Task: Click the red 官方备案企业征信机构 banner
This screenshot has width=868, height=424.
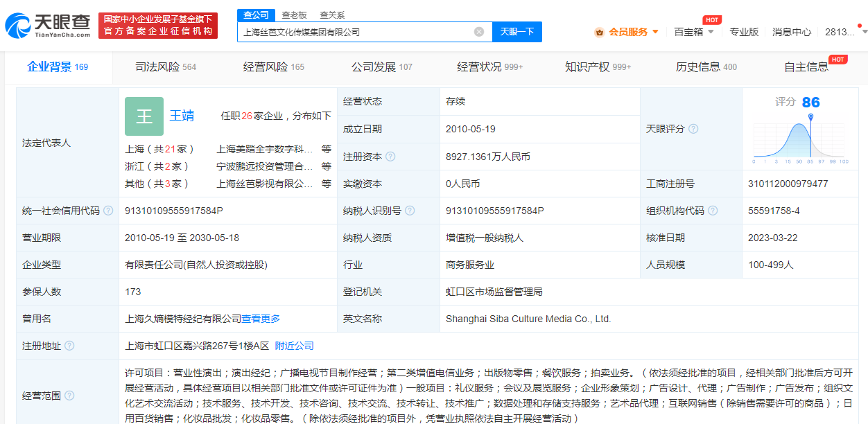Action: 158,26
